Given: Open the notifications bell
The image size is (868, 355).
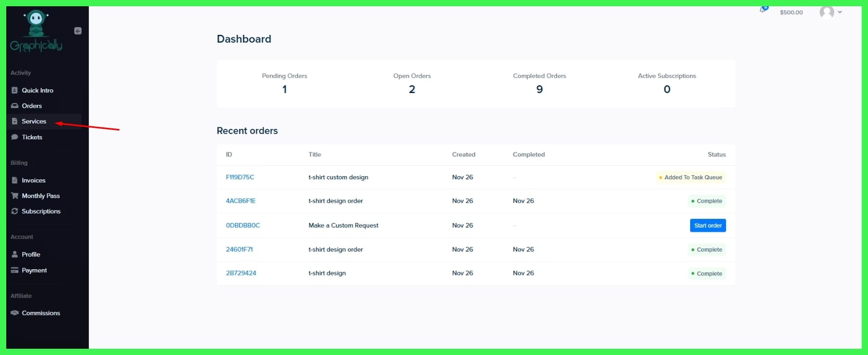Looking at the screenshot, I should coord(763,10).
